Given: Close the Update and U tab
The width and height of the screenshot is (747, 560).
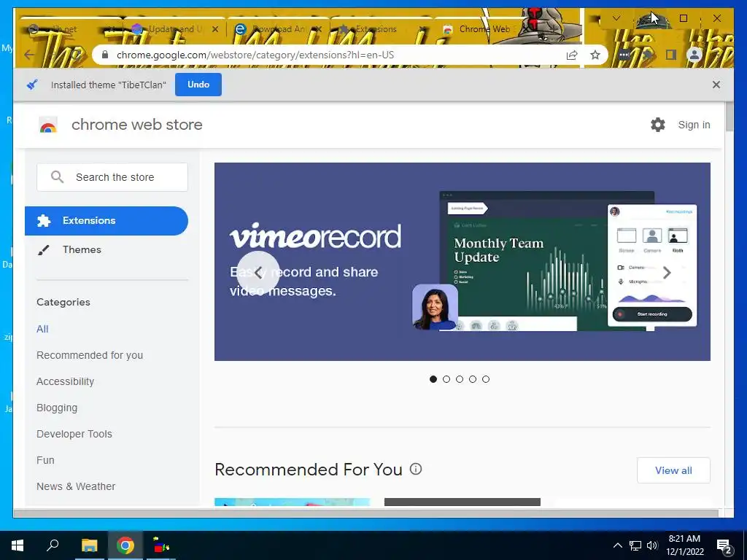Looking at the screenshot, I should click(215, 29).
